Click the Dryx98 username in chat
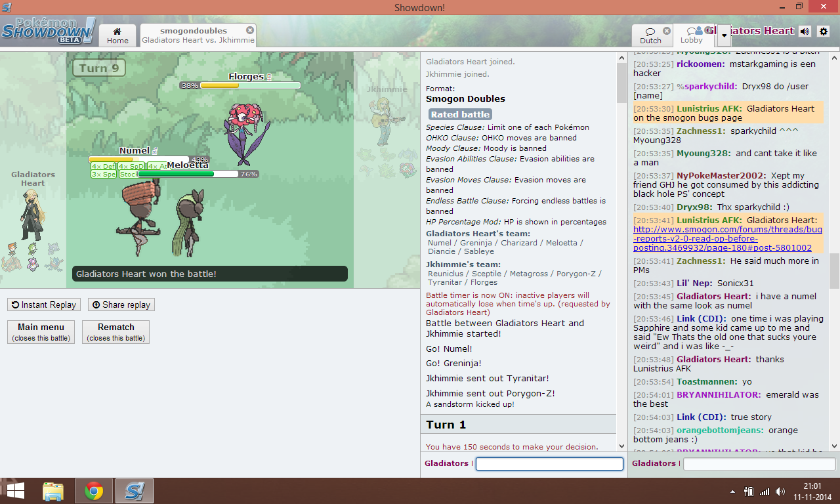Image resolution: width=840 pixels, height=504 pixels. tap(694, 207)
